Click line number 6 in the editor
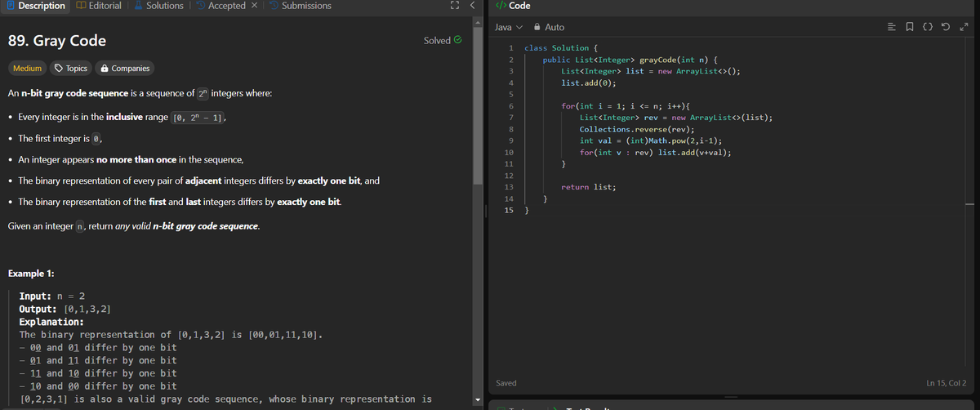Viewport: 980px width, 410px height. coord(510,106)
